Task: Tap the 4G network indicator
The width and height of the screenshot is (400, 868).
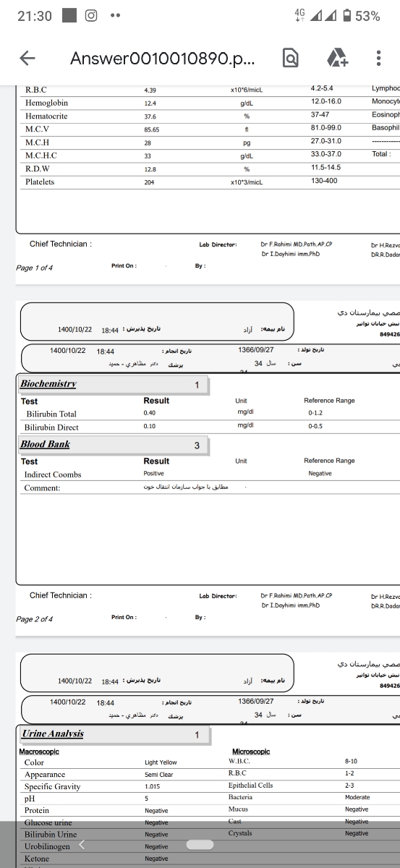Action: [x=300, y=15]
